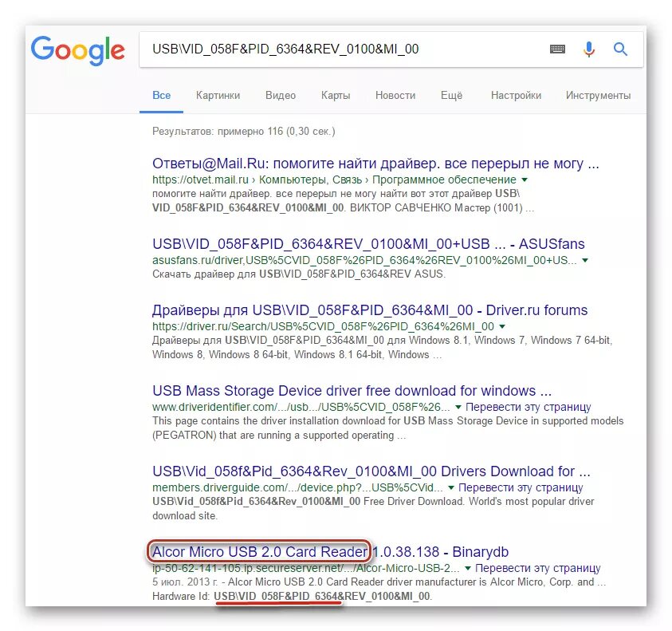Expand dropdown arrow next to secureserver.net URL
Screen dimensions: 672x631
click(468, 568)
